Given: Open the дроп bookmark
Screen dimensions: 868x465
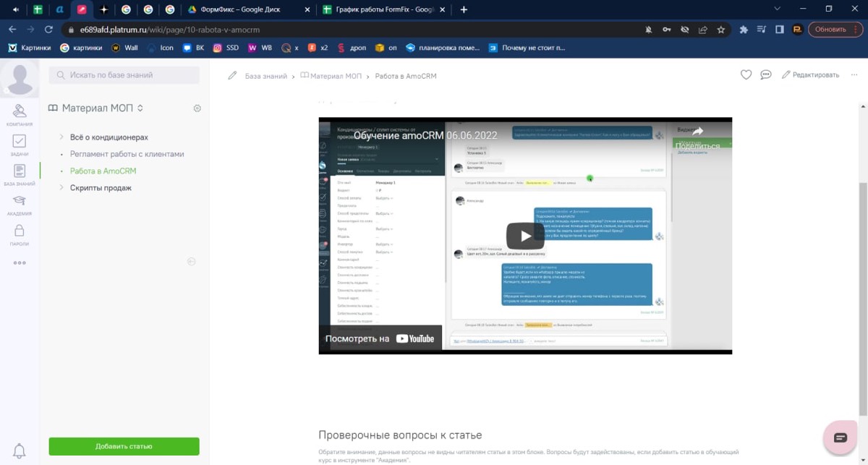Looking at the screenshot, I should 352,48.
